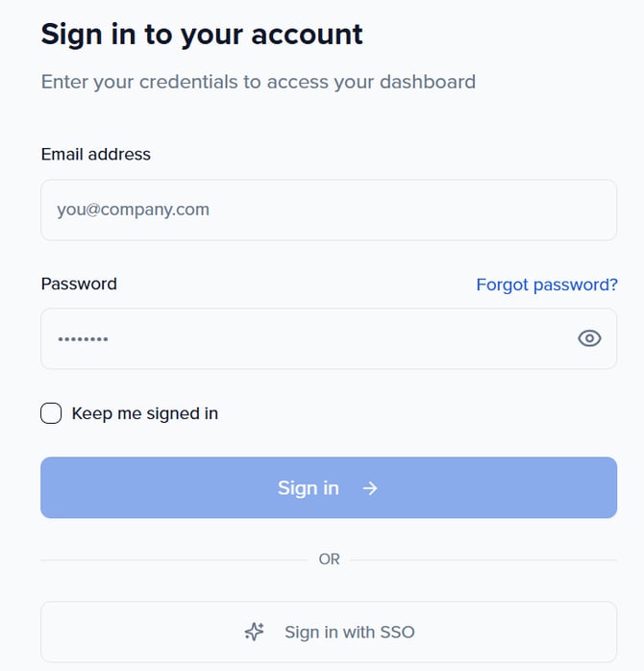This screenshot has width=644, height=671.
Task: Focus the Password input field
Action: pyautogui.click(x=308, y=338)
